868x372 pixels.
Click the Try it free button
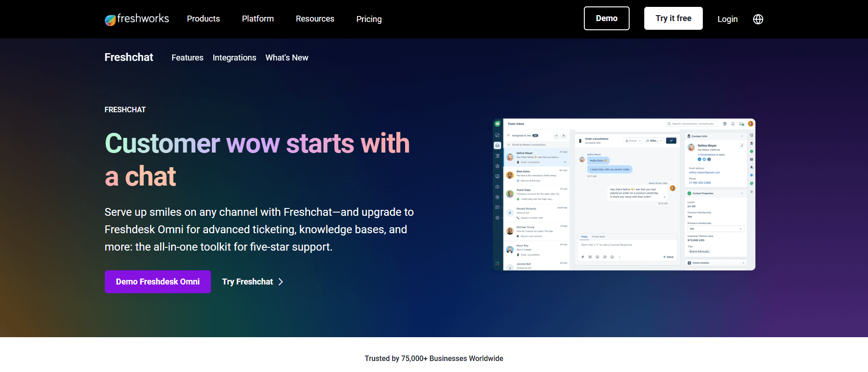click(674, 18)
